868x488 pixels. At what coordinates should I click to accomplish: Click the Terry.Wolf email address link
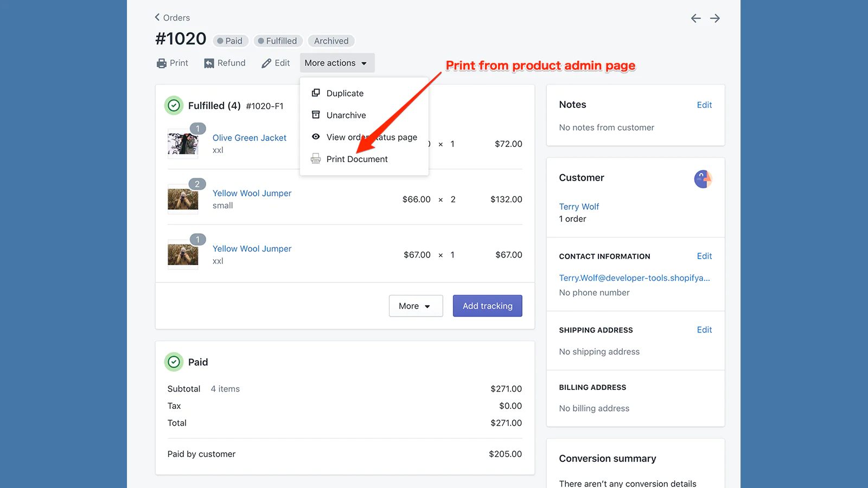coord(634,278)
